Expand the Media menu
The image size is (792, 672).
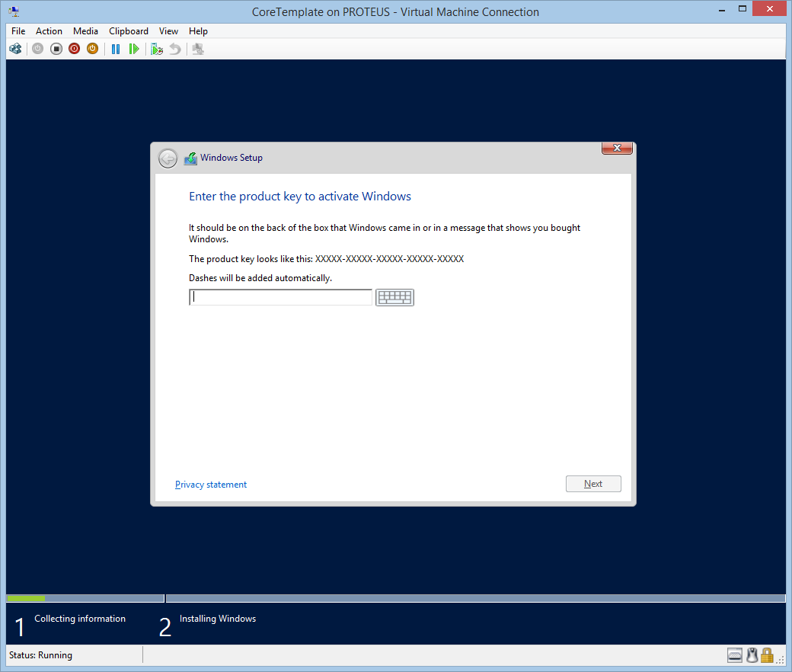pos(85,31)
